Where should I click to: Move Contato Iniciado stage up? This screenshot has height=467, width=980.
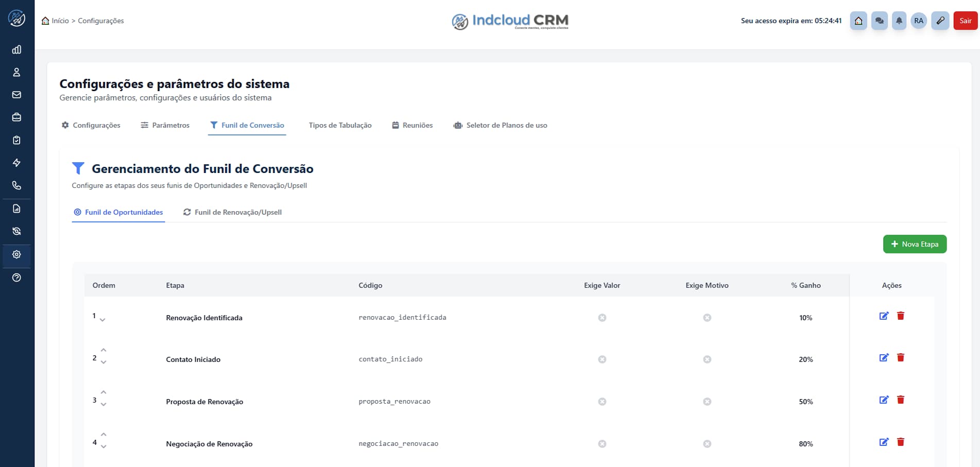[x=104, y=350]
